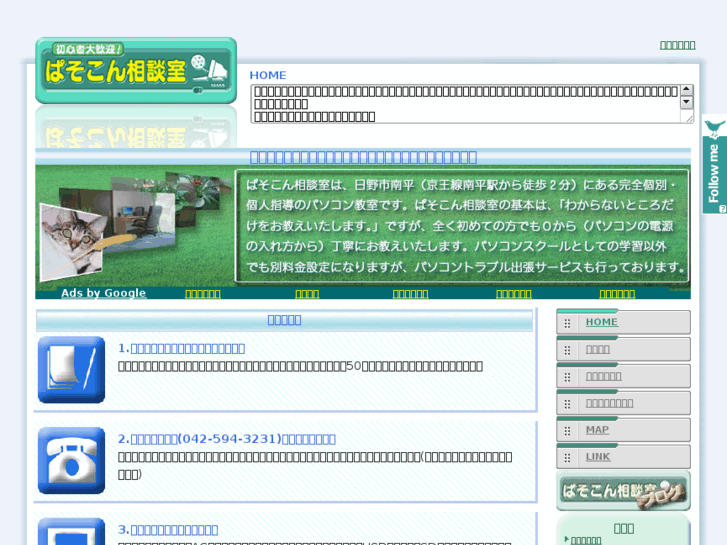Screen dimensions: 727x545
Task: Click the link at the top-right corner
Action: (677, 45)
